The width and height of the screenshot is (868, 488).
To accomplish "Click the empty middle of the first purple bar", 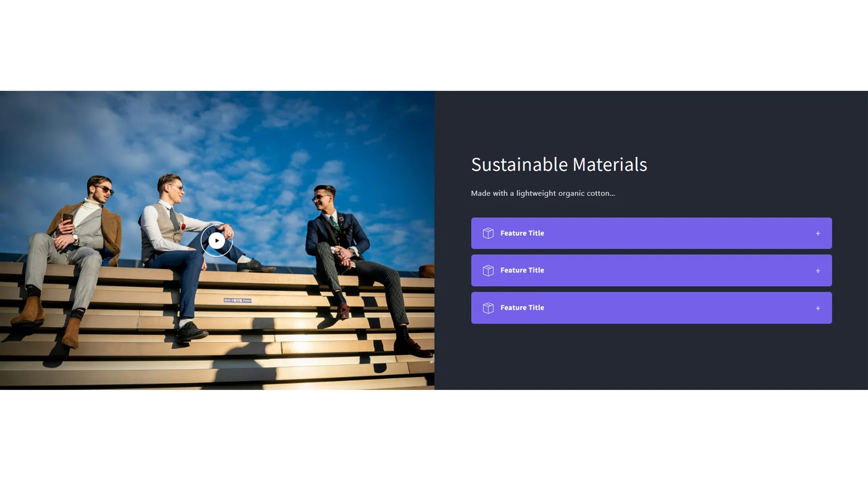I will coord(678,233).
